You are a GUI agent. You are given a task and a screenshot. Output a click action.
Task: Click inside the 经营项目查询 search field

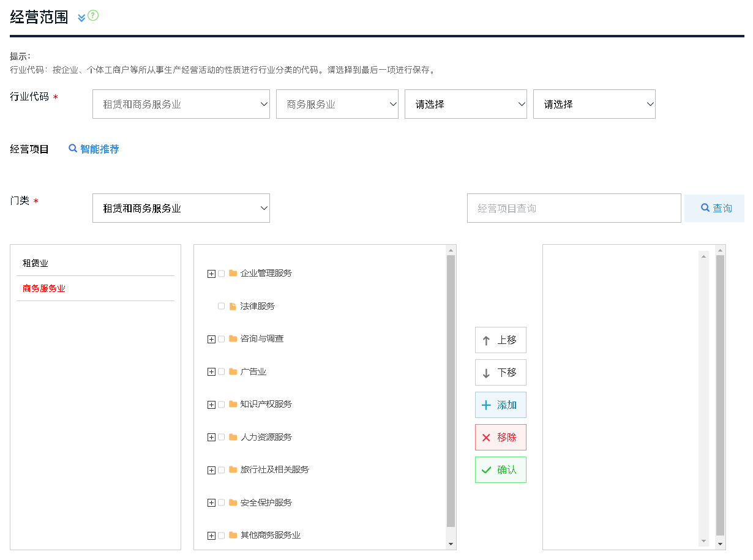coord(572,207)
